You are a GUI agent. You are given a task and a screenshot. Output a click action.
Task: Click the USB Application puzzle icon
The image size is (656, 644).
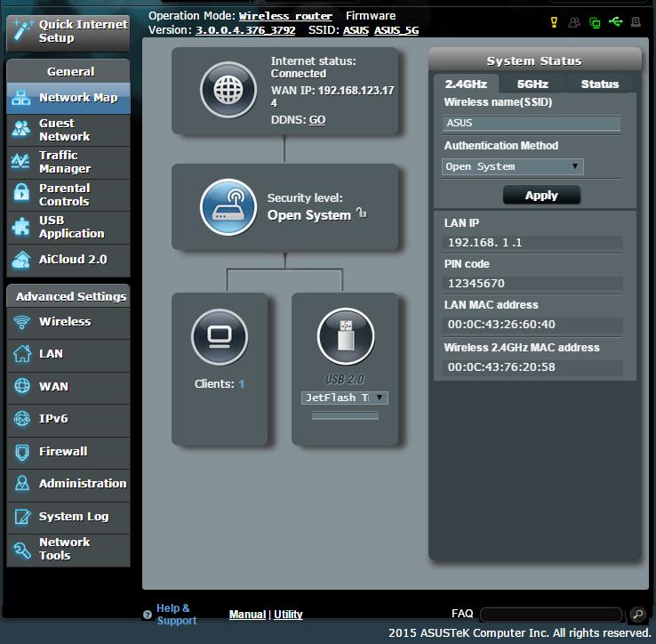21,226
